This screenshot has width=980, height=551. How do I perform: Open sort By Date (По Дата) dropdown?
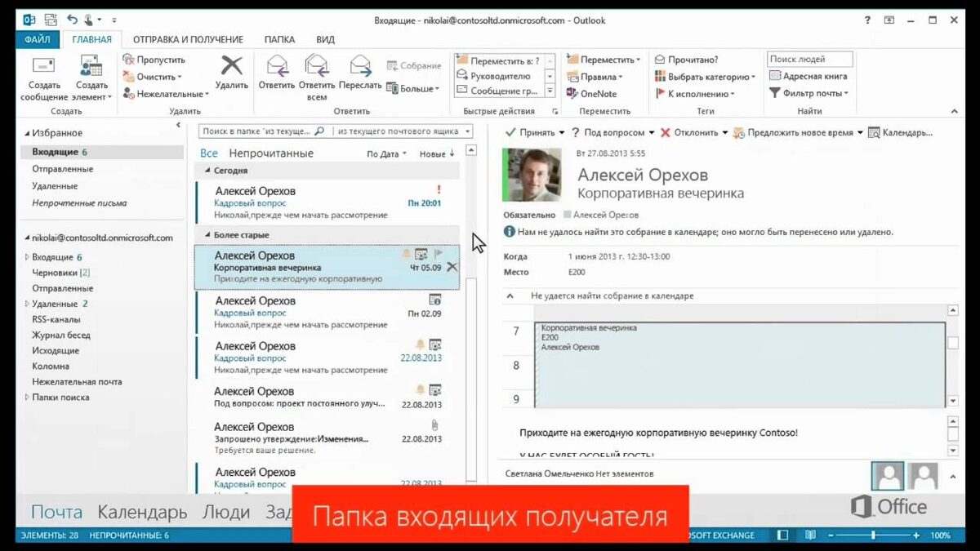(386, 153)
